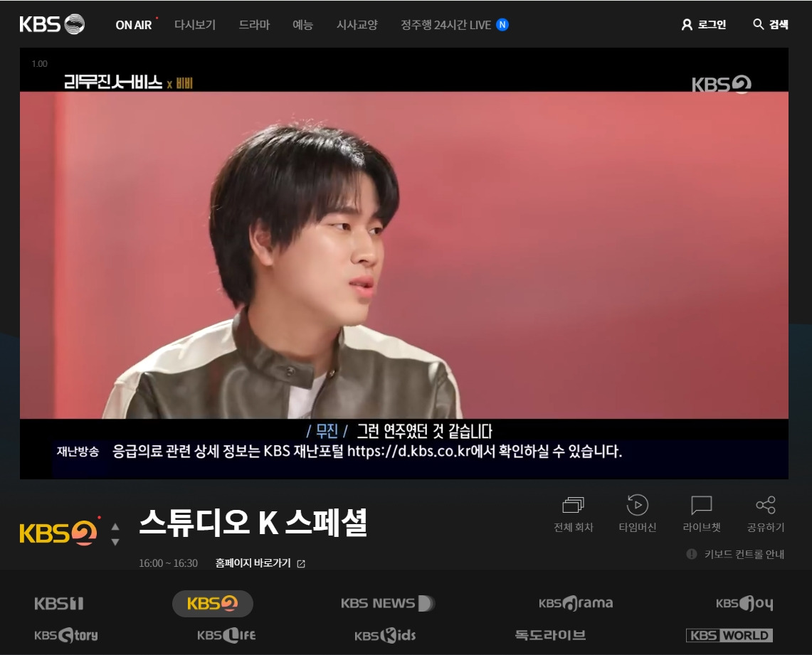
Task: Click the video player screen
Action: 404,263
